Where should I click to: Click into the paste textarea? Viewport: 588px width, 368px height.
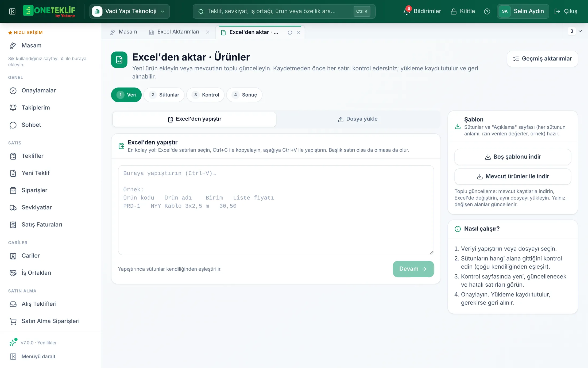coord(276,210)
